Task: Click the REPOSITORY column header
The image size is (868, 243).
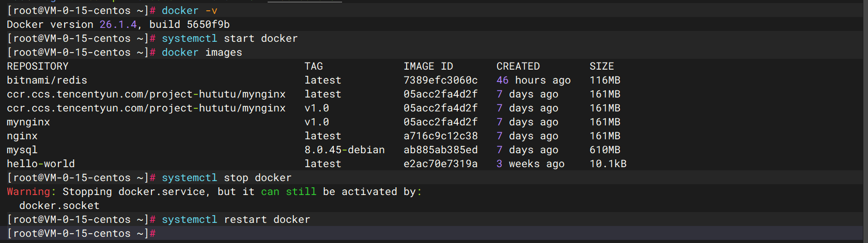Action: (x=38, y=66)
